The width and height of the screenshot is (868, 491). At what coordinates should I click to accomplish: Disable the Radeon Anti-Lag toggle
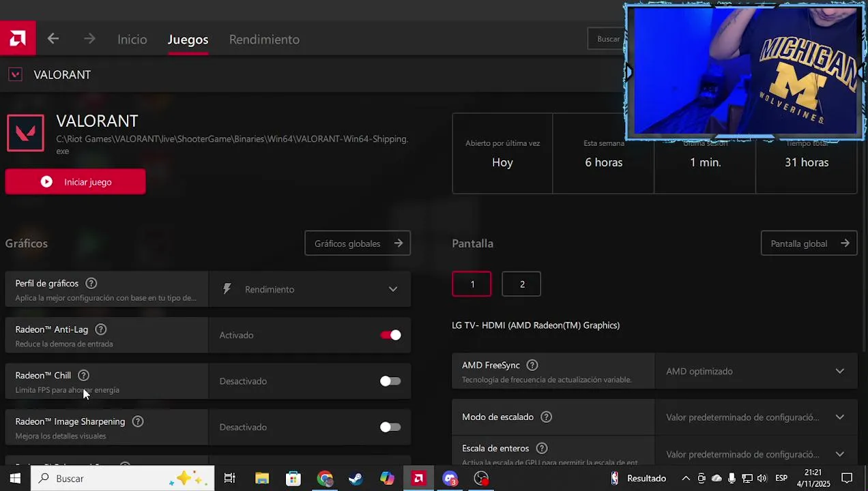pos(391,335)
